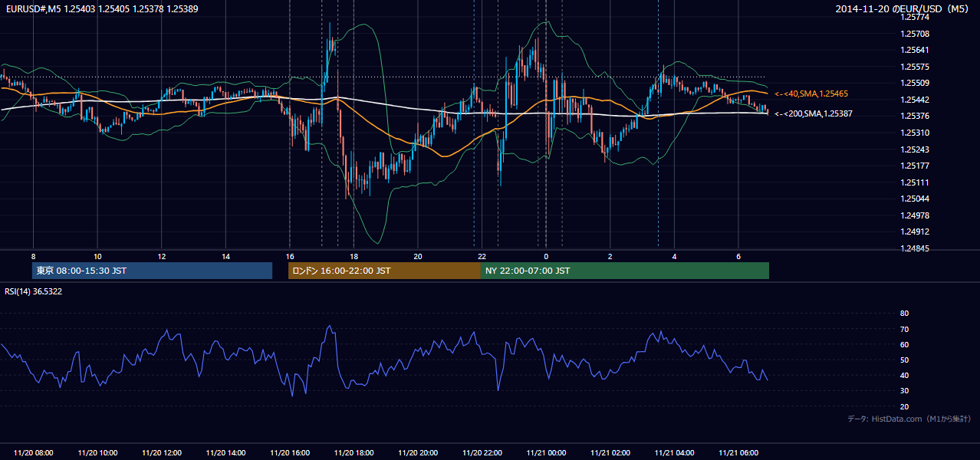
Task: Click price axis value 1.25310
Action: pyautogui.click(x=915, y=133)
